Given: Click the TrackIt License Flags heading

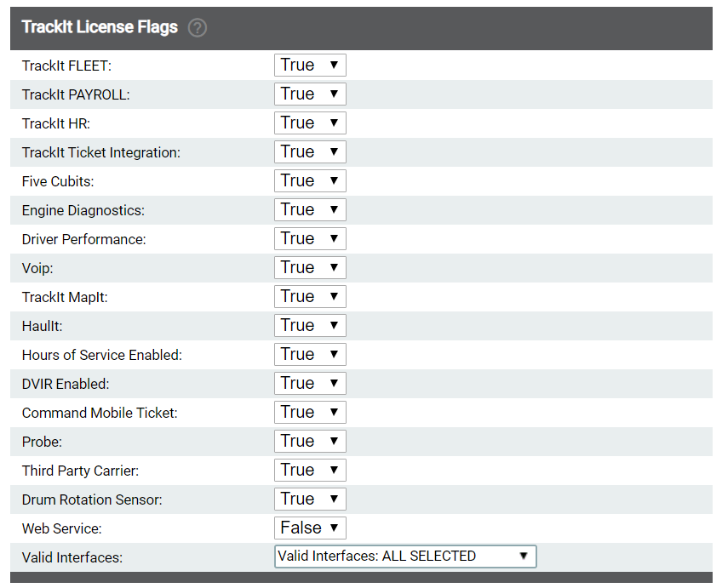Looking at the screenshot, I should coord(100,27).
